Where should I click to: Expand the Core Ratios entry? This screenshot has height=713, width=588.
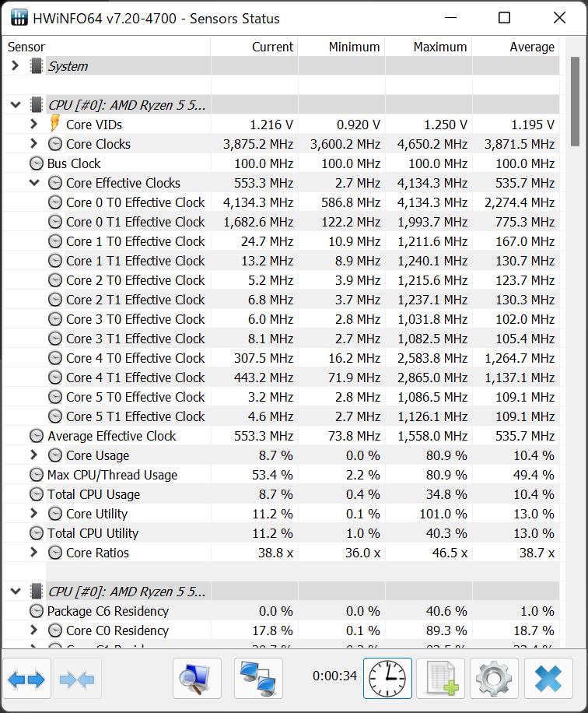click(34, 553)
